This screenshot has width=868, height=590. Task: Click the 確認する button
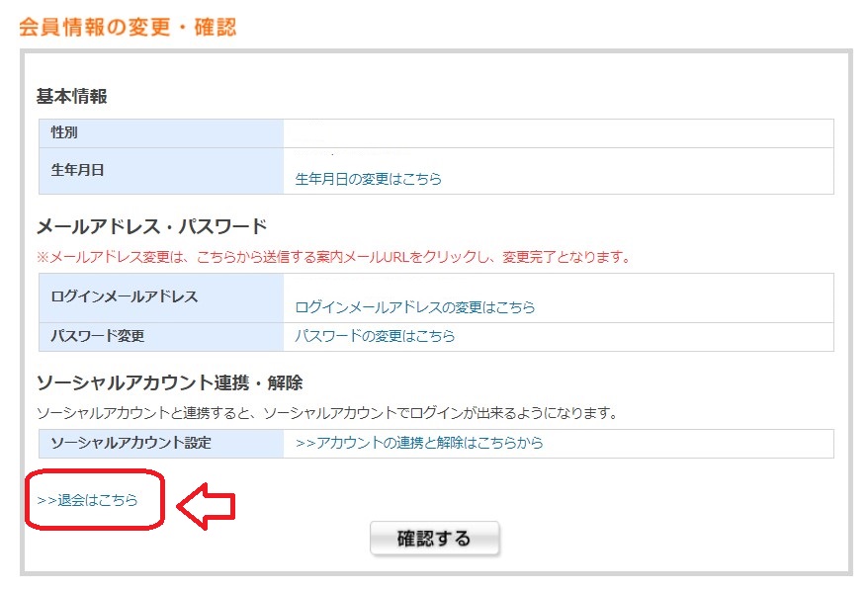click(435, 538)
